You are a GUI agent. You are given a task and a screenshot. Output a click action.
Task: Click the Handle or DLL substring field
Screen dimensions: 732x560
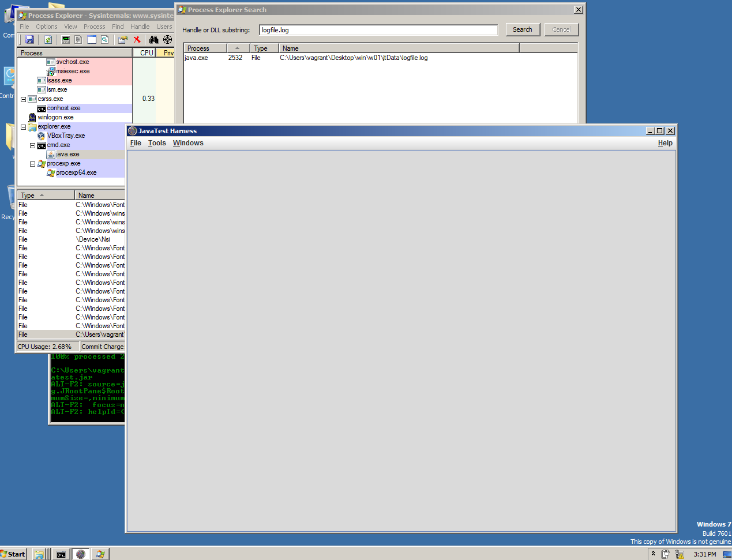tap(378, 30)
